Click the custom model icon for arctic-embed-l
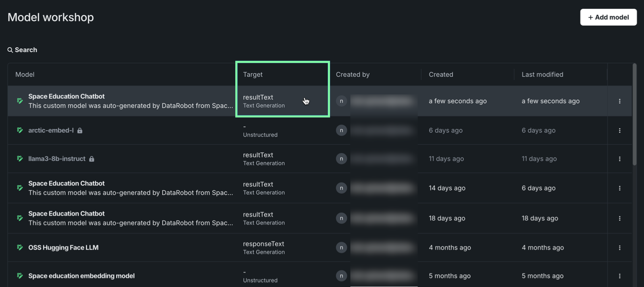This screenshot has height=287, width=644. pyautogui.click(x=20, y=131)
